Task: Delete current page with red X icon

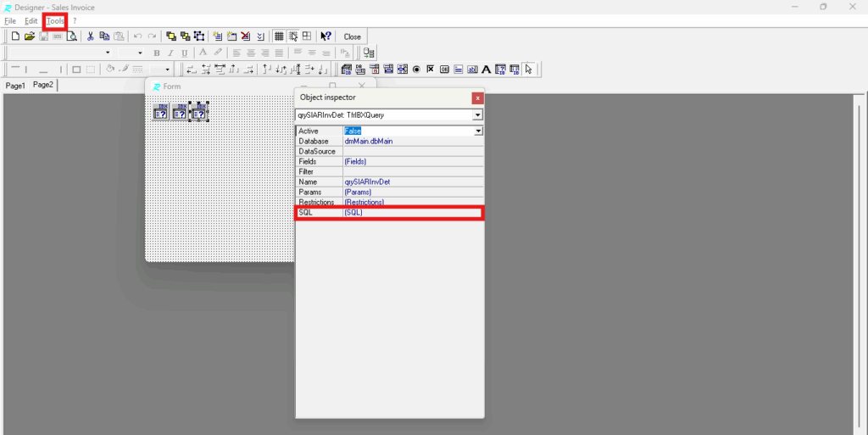Action: coord(245,36)
